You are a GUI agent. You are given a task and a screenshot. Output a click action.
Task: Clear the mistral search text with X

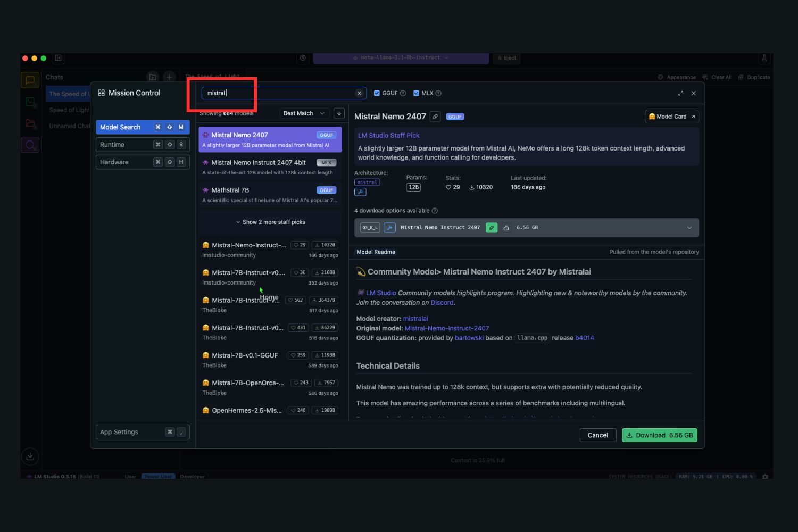click(359, 93)
